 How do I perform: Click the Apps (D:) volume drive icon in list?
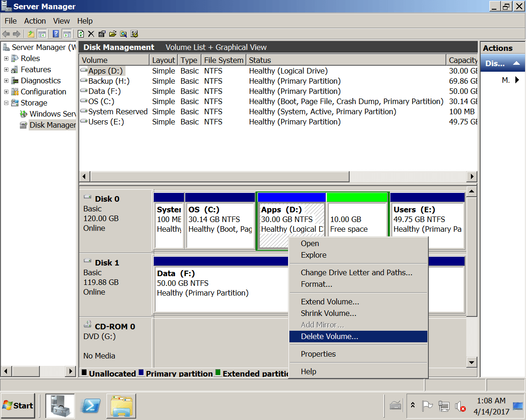pos(83,70)
